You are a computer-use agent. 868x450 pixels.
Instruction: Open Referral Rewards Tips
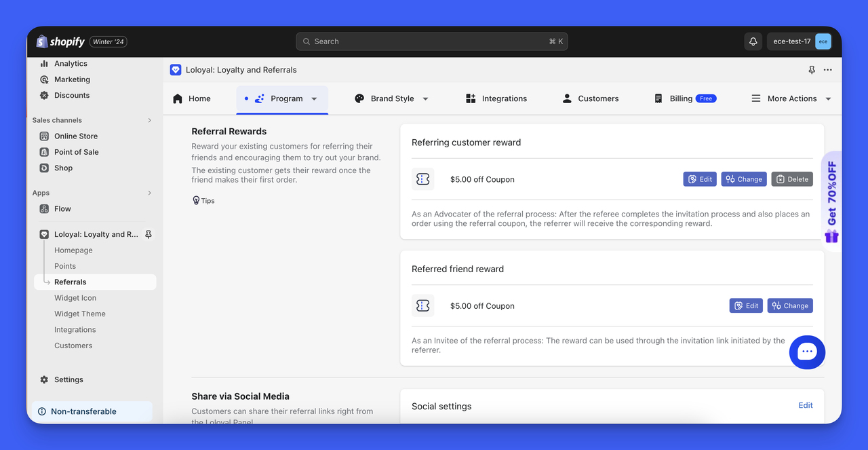(203, 201)
